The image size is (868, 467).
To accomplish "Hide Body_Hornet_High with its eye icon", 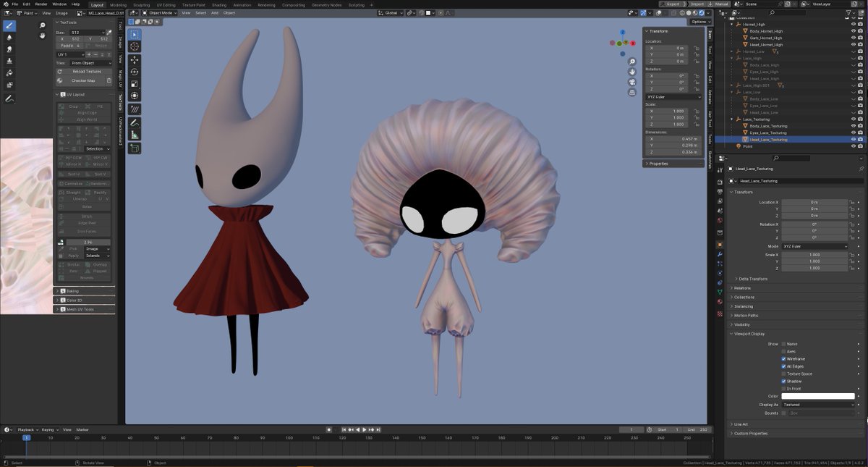I will click(853, 31).
